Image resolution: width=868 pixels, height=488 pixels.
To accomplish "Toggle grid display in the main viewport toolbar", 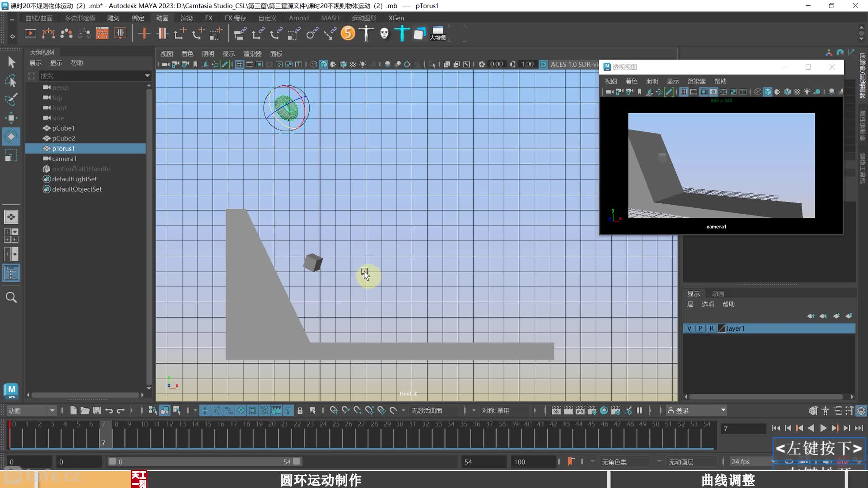I will pos(239,64).
